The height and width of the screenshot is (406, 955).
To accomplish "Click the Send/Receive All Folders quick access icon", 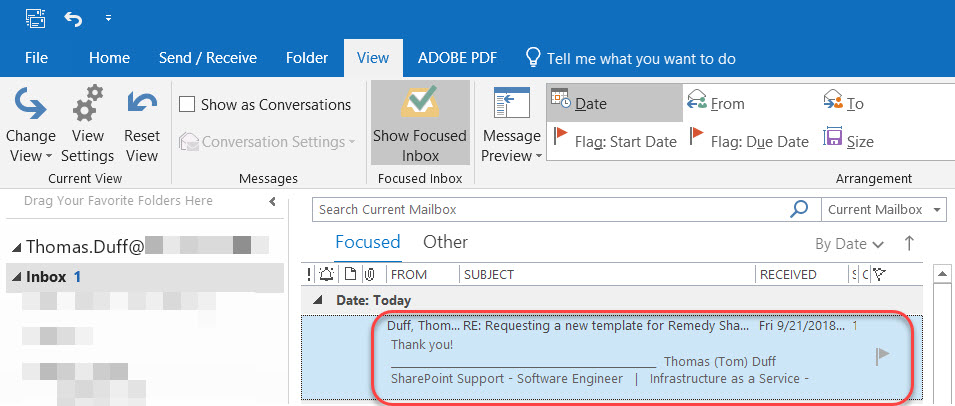I will [x=36, y=19].
